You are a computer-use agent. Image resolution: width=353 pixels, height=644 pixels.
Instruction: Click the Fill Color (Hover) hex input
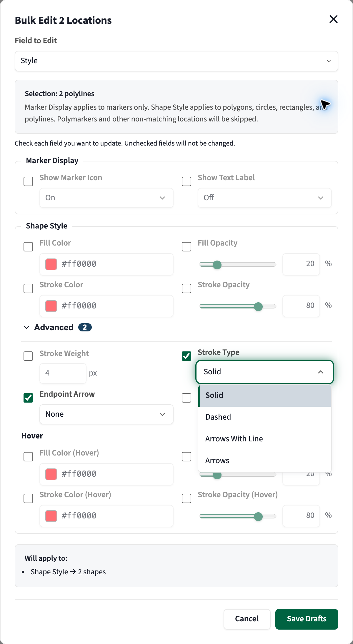point(106,474)
